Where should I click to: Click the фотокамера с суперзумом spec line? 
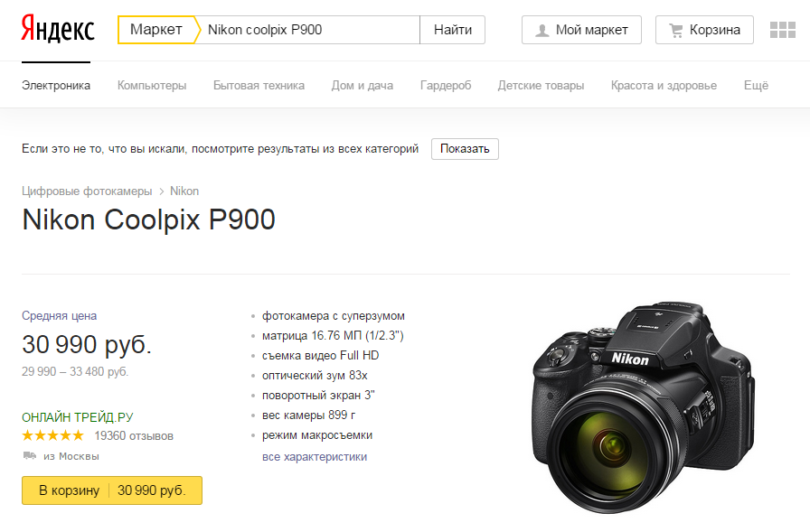(x=334, y=316)
